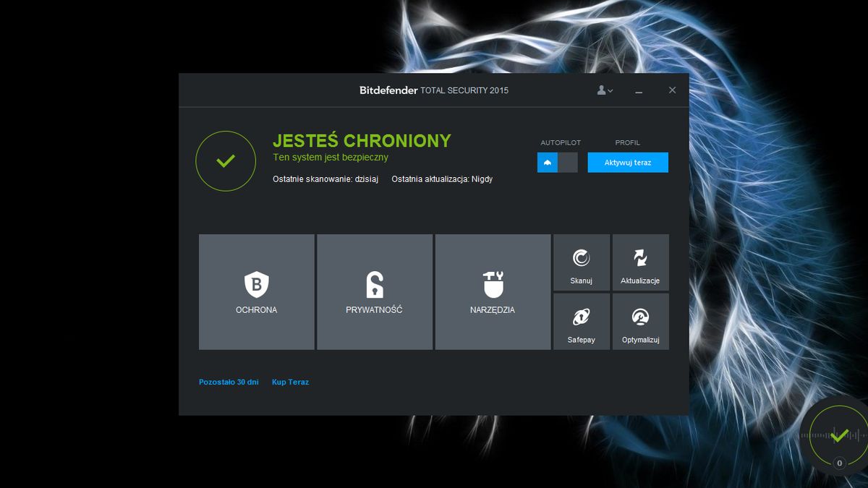The width and height of the screenshot is (868, 488).
Task: Start a scan with the Skanuj tile
Action: click(582, 262)
